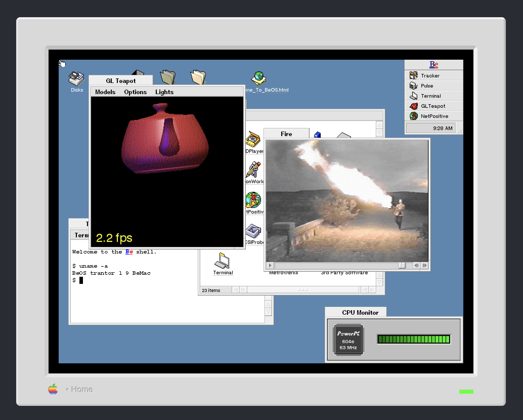523x420 pixels.
Task: Click the left scroll arrow beside "23 items"
Action: (x=235, y=289)
